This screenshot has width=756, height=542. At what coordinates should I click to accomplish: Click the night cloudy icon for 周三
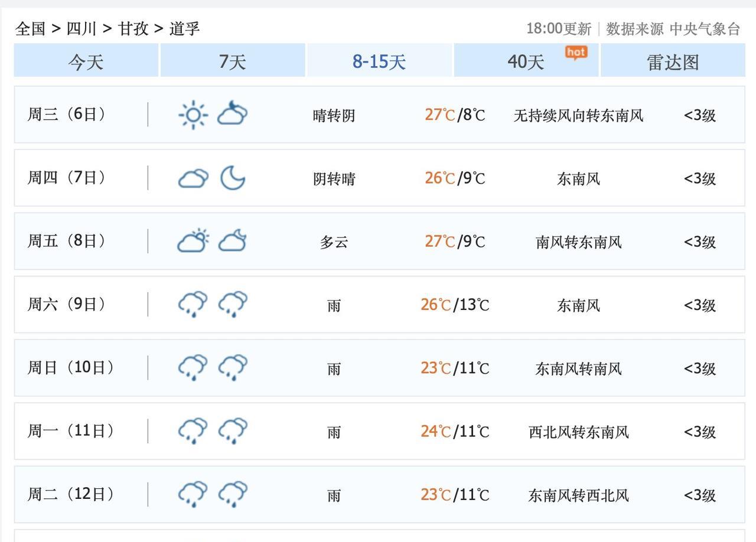[232, 114]
